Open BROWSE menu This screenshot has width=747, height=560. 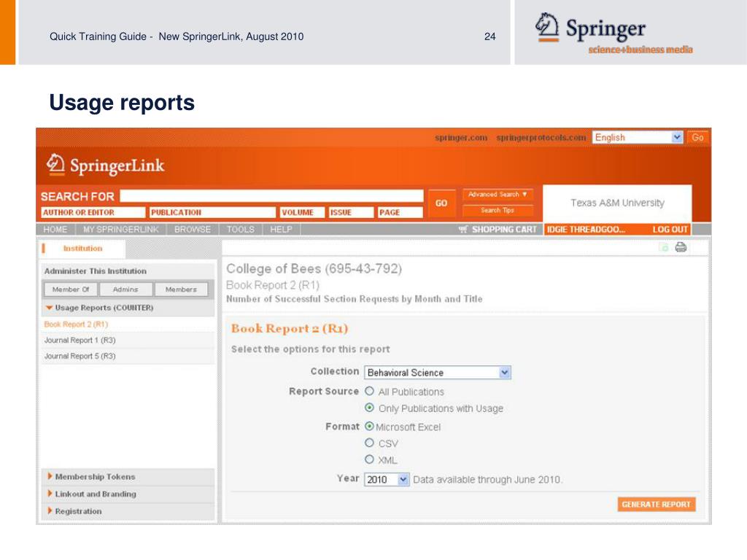click(x=193, y=230)
